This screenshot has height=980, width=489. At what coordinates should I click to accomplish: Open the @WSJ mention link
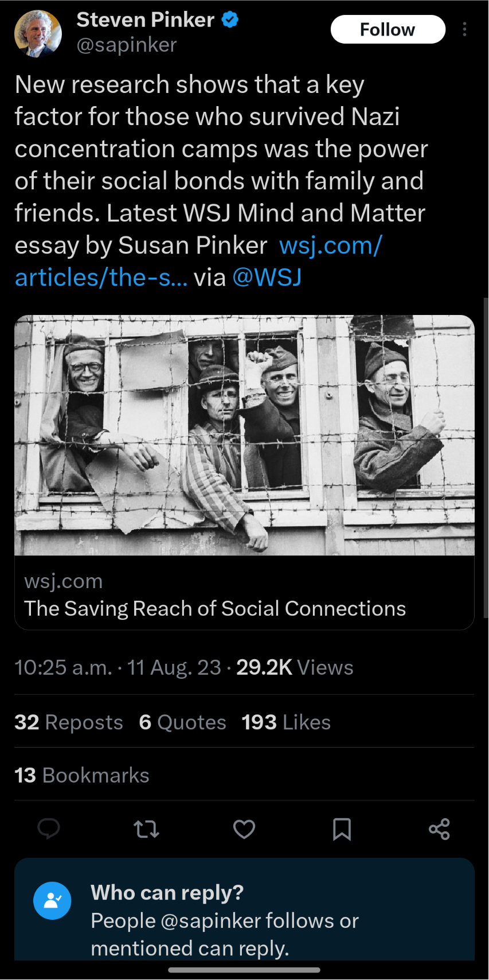(267, 277)
